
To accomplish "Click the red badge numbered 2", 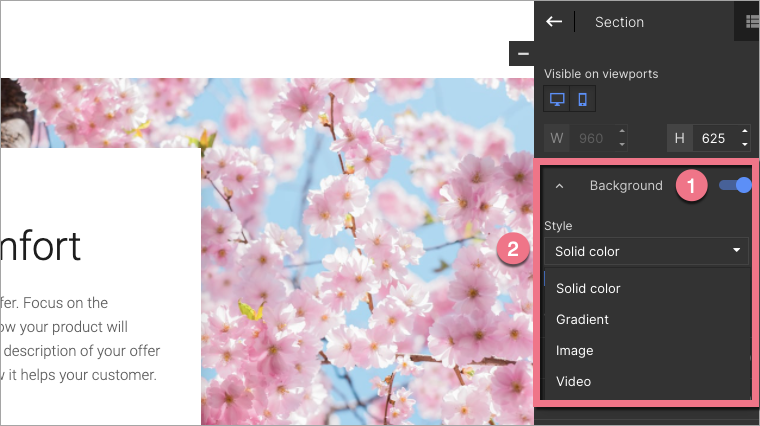I will point(513,250).
